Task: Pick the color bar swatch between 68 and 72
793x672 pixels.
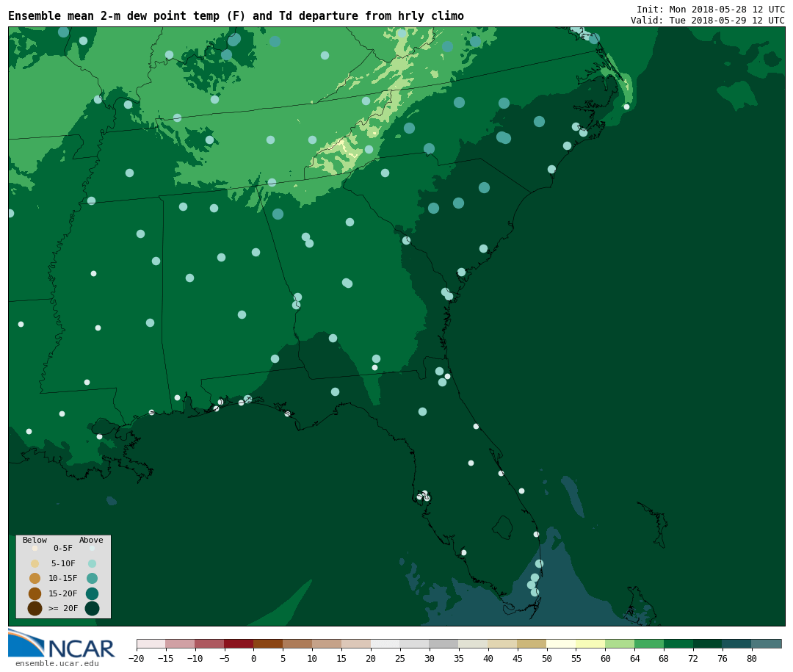Action: (678, 643)
